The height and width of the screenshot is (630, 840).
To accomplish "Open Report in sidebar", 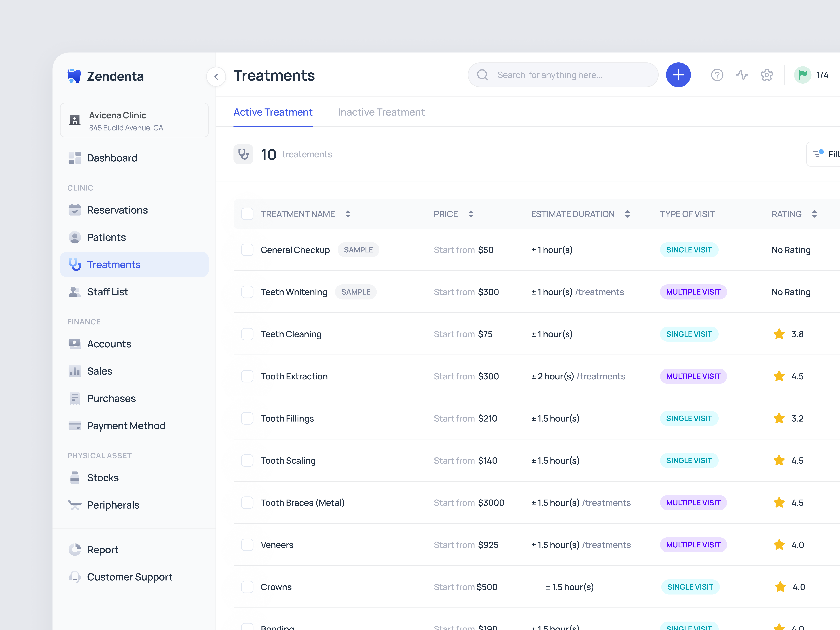I will (x=103, y=550).
